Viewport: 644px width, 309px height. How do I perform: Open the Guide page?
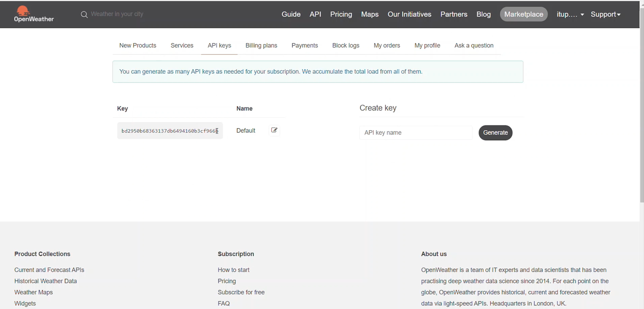[x=291, y=14]
